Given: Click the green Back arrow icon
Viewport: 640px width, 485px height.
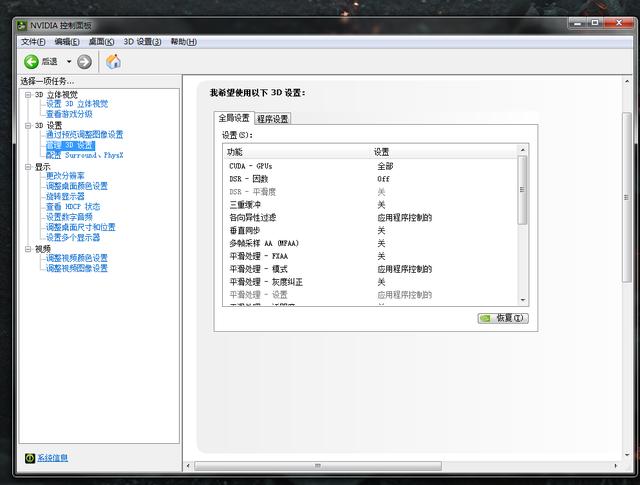Looking at the screenshot, I should click(31, 62).
